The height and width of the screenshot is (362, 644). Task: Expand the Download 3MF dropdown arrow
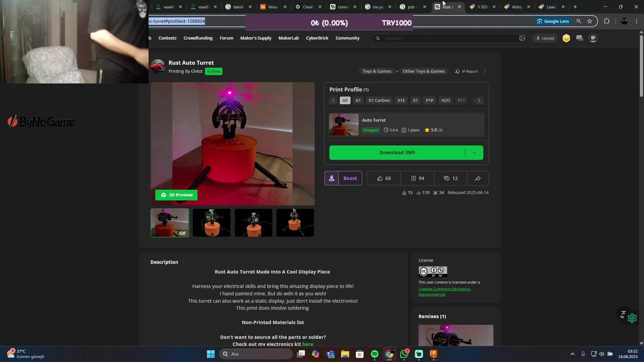(474, 153)
